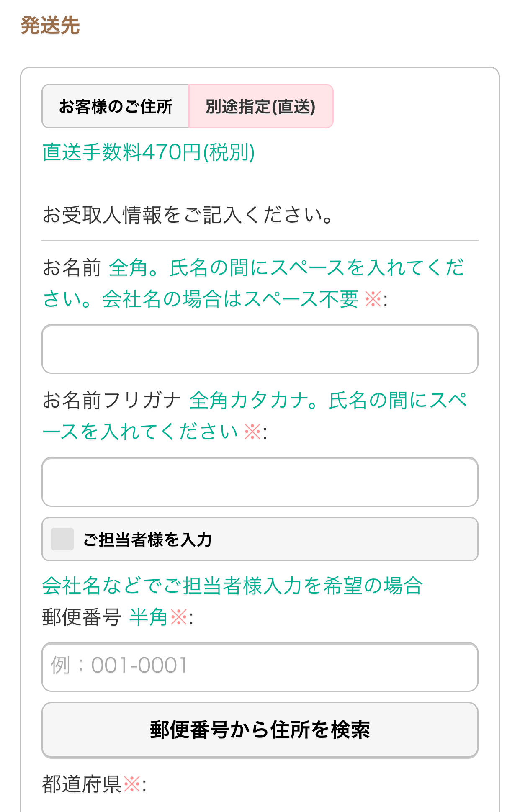Screen dimensions: 520x812
Task: Switch to 別途指定(直送) tab
Action: pyautogui.click(x=260, y=106)
